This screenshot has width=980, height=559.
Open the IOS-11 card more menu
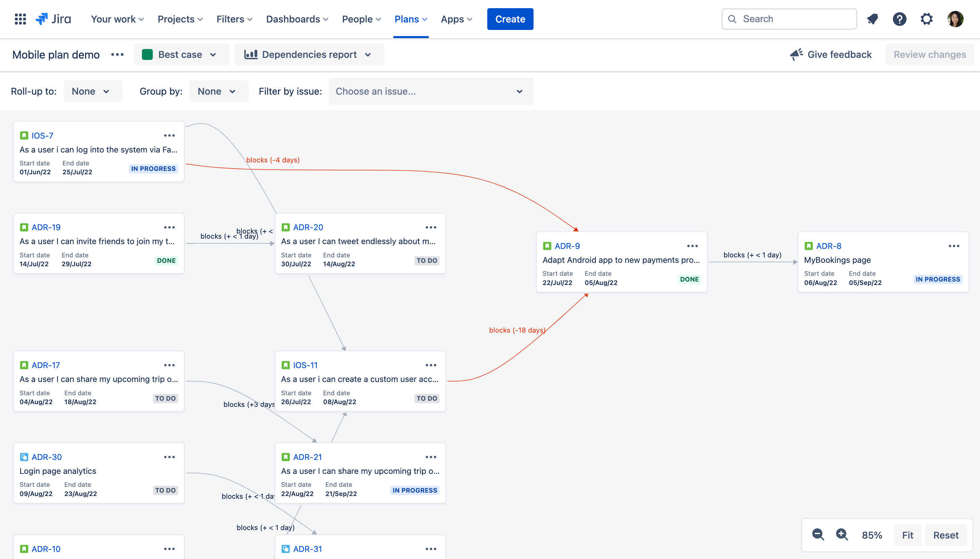(431, 365)
